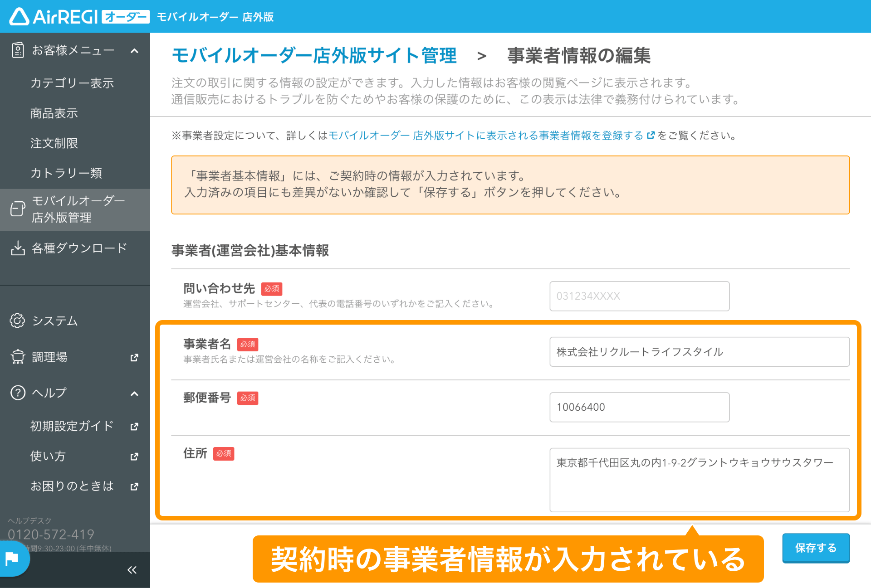The image size is (871, 588).
Task: Click external link icon beside 初期設定ガイド
Action: tap(134, 426)
